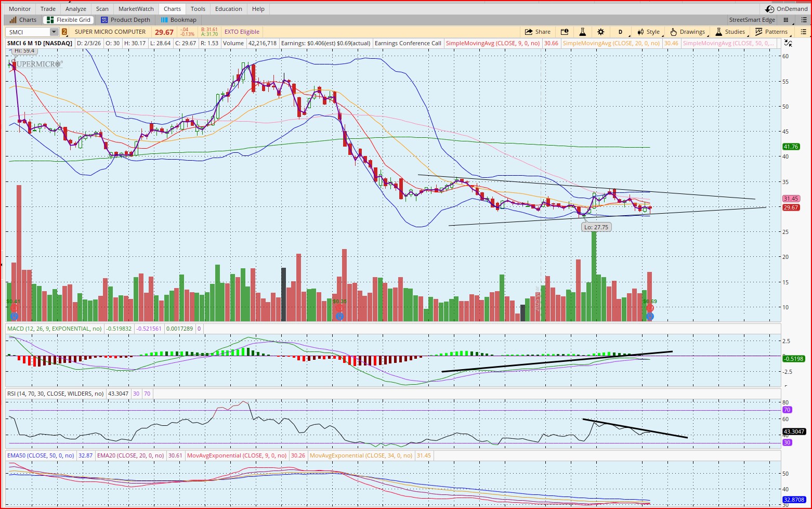Click the crossed-arrows icon below the toolbar
Viewport: 812px width, 509px height.
coord(788,44)
